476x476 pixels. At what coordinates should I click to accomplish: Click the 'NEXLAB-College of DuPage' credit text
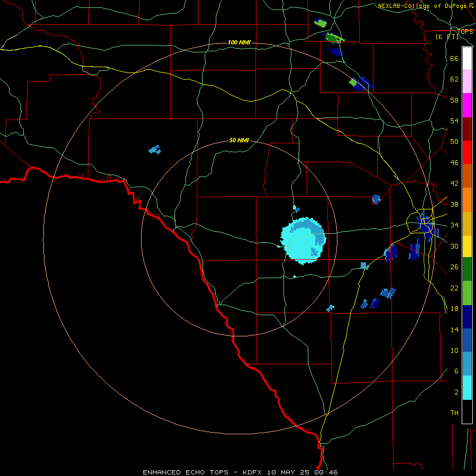point(422,6)
